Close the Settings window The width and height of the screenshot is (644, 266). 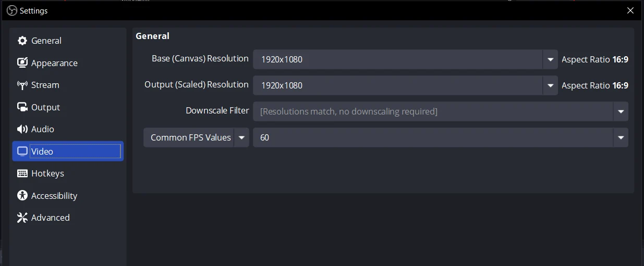click(630, 10)
